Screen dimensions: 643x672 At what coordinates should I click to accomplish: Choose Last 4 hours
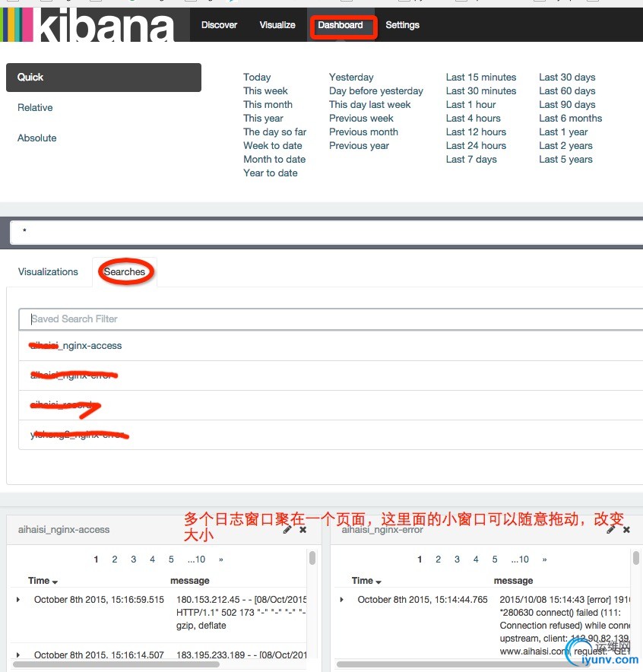pos(473,119)
